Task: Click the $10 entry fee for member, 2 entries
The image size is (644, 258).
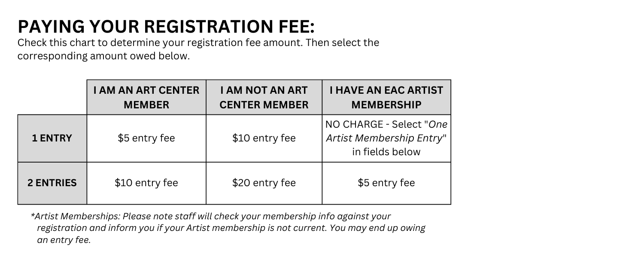Action: [x=146, y=183]
